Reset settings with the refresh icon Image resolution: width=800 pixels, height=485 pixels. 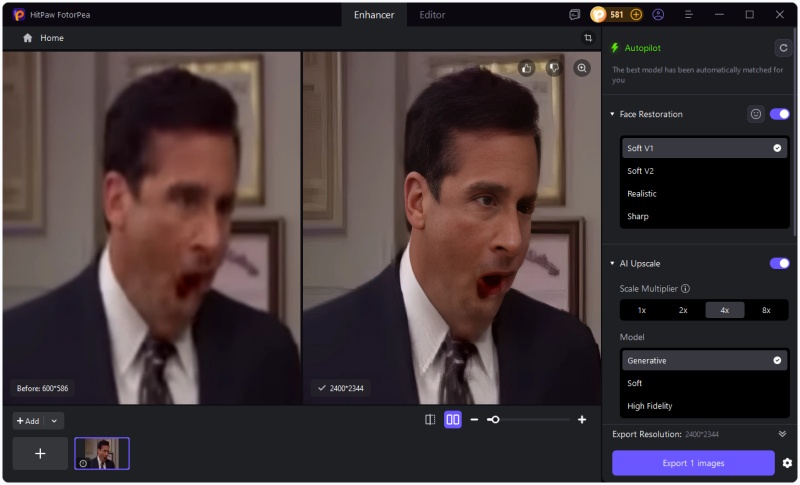point(783,48)
